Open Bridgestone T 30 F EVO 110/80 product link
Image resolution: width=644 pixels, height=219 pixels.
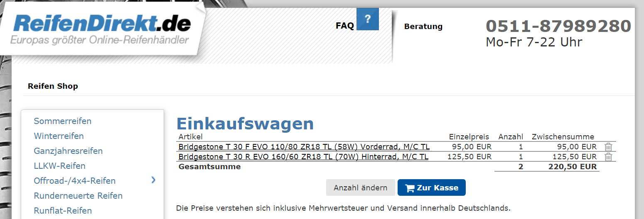[304, 147]
